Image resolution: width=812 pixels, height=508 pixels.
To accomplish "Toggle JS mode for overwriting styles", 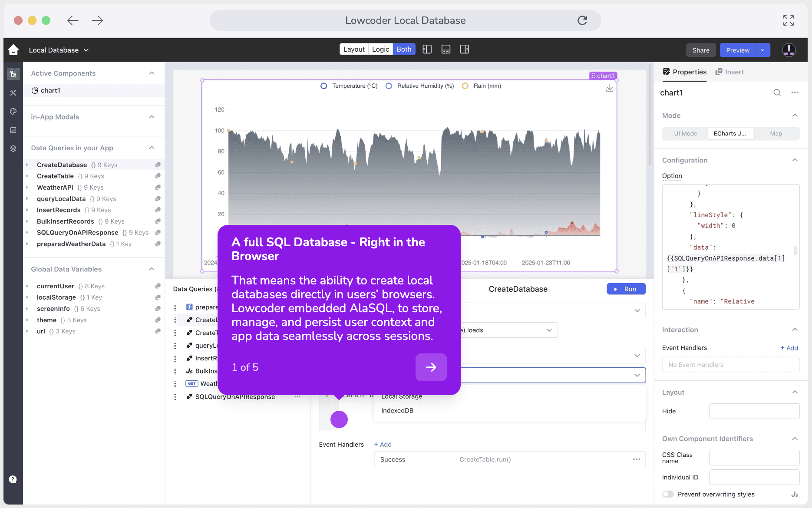I will pyautogui.click(x=795, y=494).
